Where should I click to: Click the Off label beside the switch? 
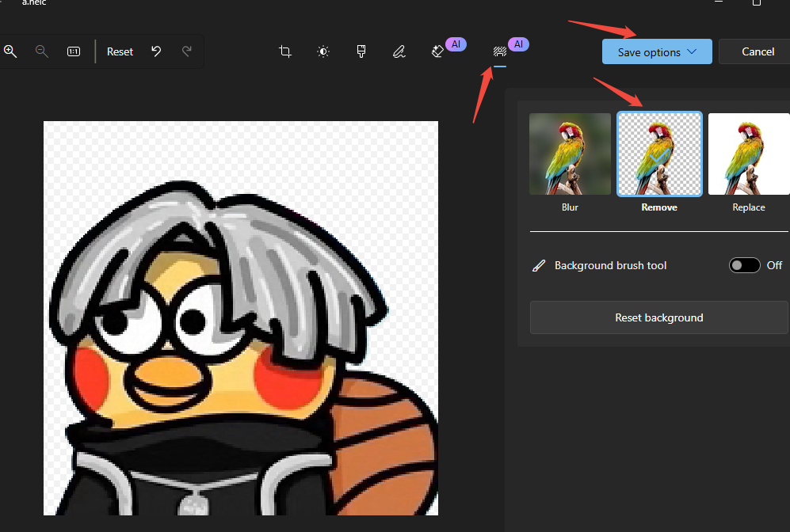pyautogui.click(x=774, y=265)
